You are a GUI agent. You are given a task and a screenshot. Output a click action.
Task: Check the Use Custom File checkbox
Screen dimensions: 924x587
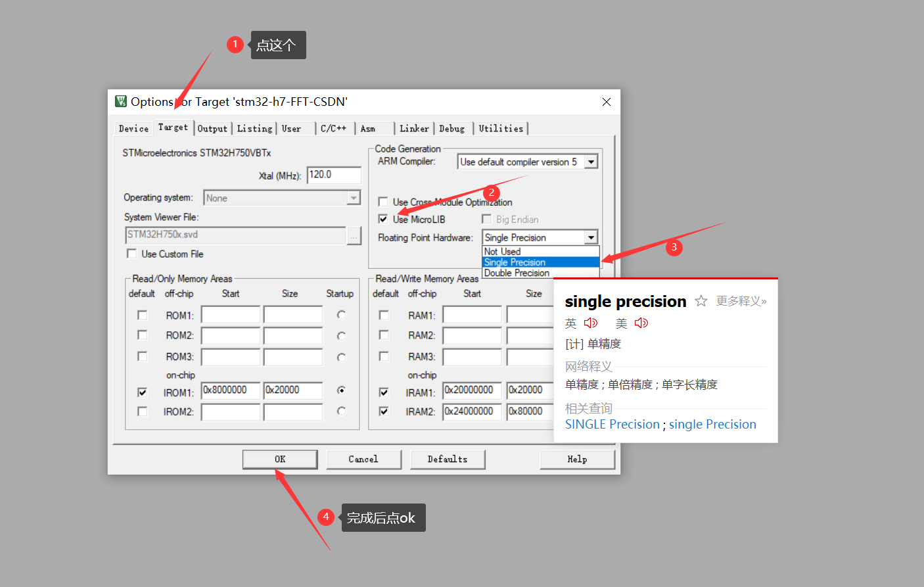(x=131, y=254)
